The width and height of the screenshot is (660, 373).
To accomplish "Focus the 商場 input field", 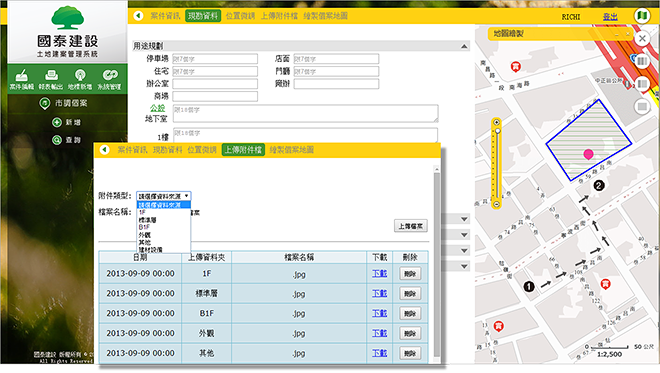I will pyautogui.click(x=215, y=96).
